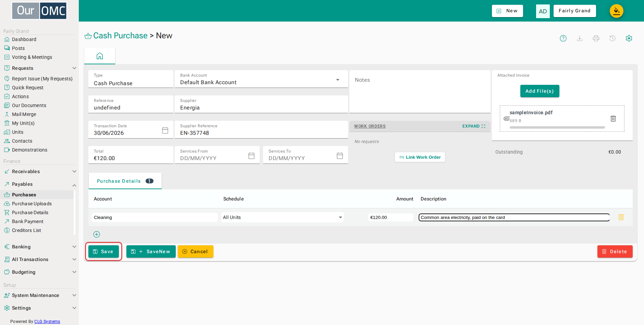Image resolution: width=644 pixels, height=325 pixels.
Task: Open the help question mark icon
Action: tap(563, 38)
